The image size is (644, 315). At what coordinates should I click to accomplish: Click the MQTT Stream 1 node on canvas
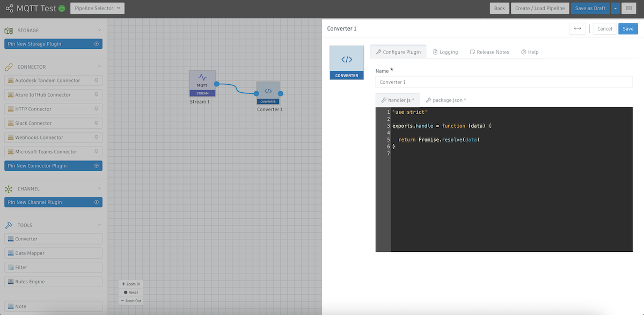click(x=202, y=83)
